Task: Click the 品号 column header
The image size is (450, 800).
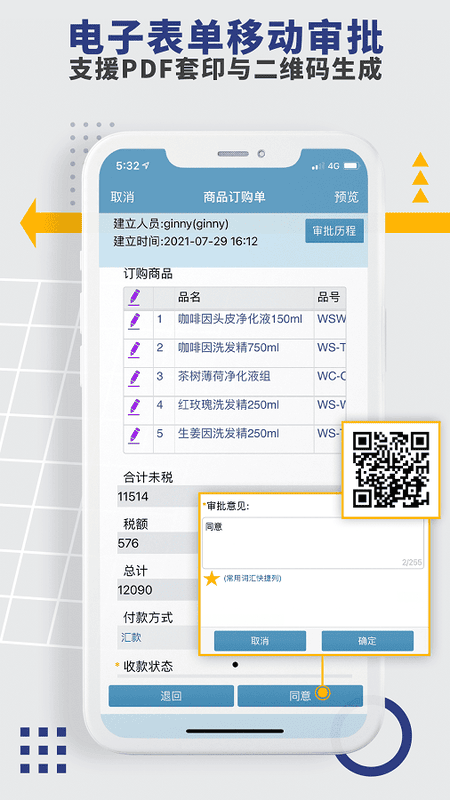Action: (x=329, y=297)
